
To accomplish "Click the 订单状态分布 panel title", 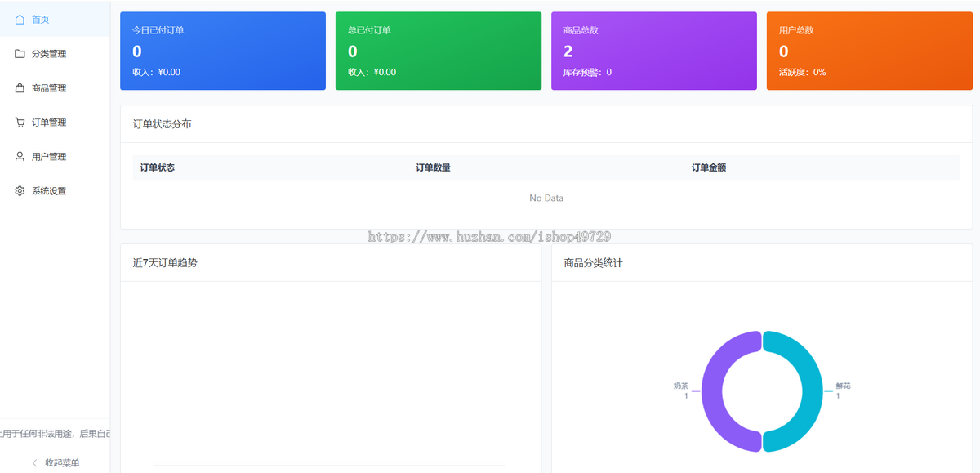I will [x=163, y=124].
